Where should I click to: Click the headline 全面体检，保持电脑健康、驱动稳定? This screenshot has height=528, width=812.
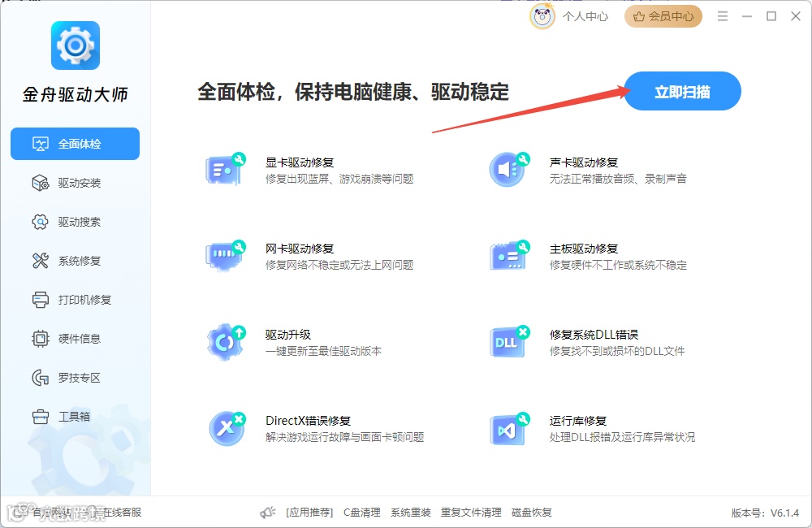coord(353,92)
